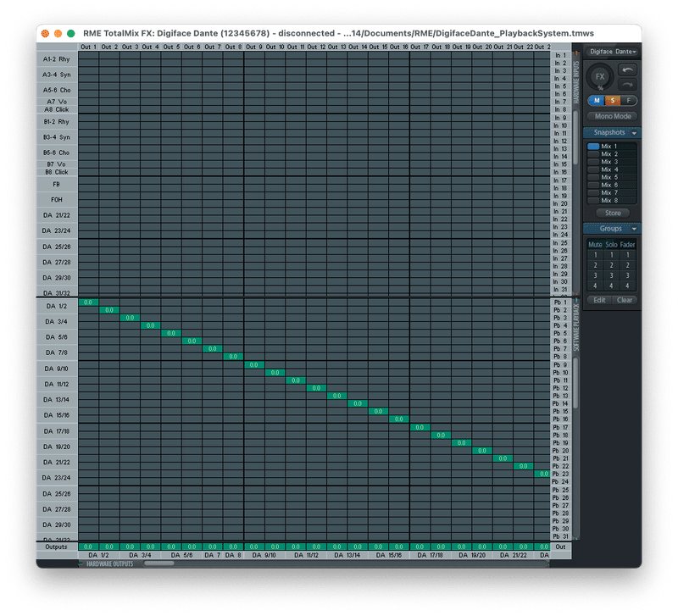Click the 'FB' input row label
Image resolution: width=678 pixels, height=616 pixels.
tap(57, 184)
